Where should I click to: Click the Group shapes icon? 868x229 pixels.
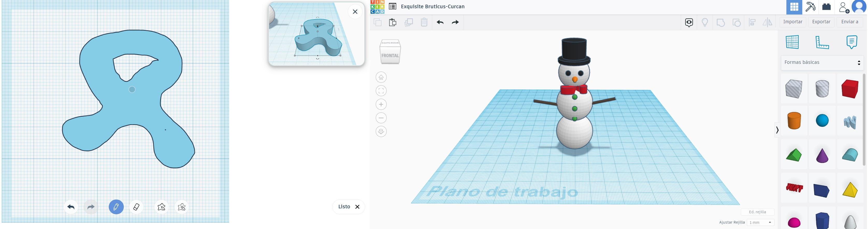720,22
